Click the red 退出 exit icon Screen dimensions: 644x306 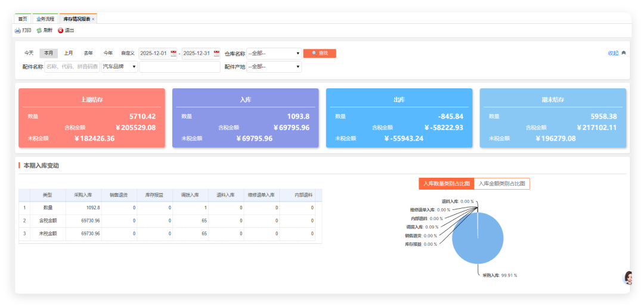[61, 30]
